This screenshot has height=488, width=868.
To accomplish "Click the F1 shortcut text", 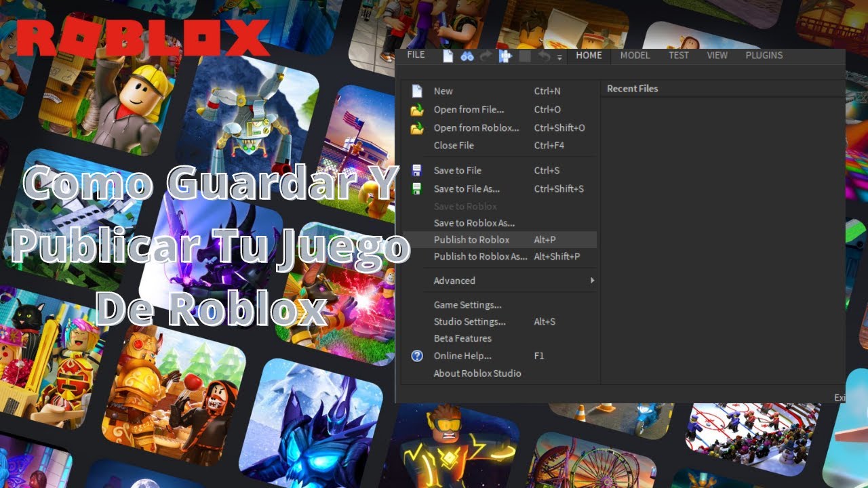I will tap(539, 356).
